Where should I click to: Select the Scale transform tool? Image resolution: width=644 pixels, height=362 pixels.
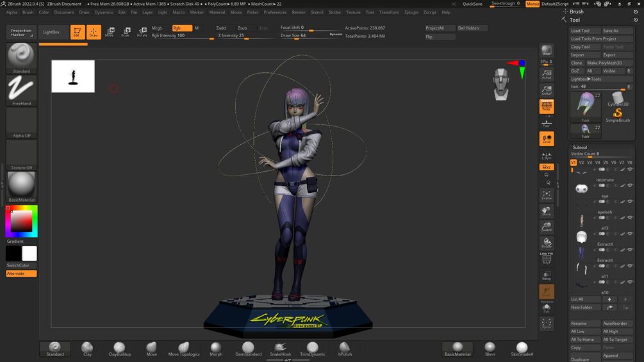click(126, 32)
